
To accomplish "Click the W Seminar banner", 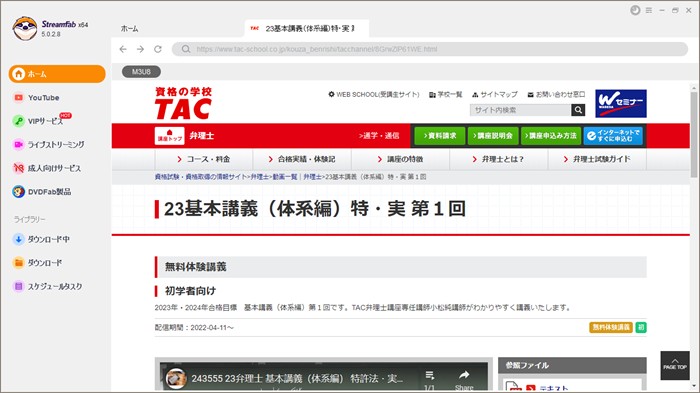I will (621, 103).
